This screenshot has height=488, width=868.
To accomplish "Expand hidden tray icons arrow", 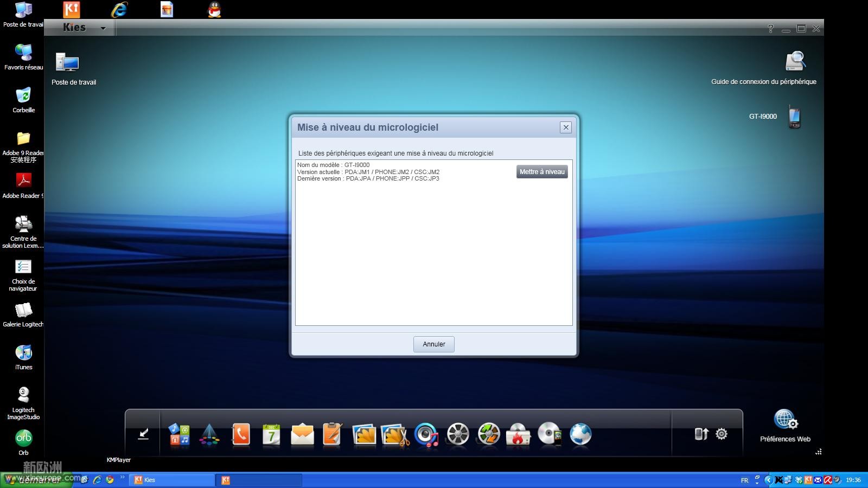I will (768, 480).
